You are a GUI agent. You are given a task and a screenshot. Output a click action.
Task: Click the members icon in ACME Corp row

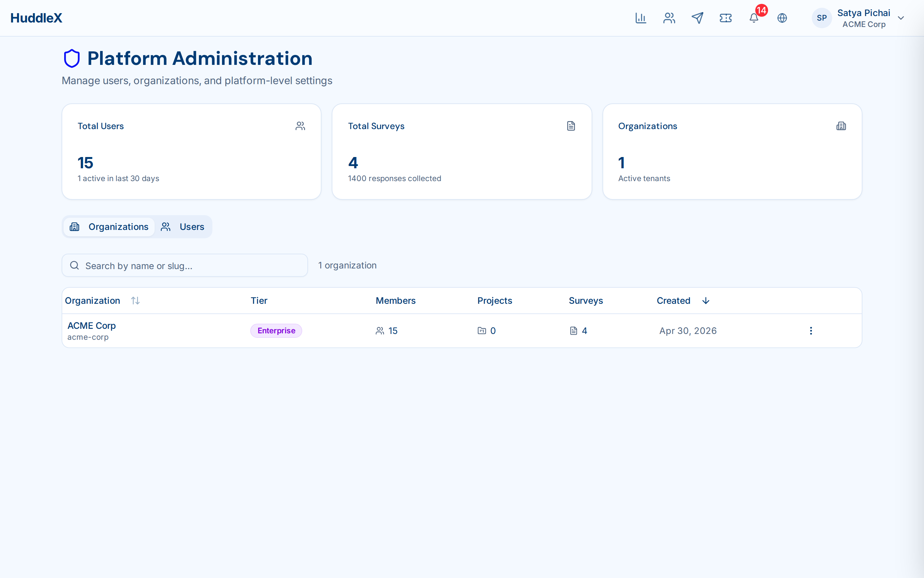click(380, 331)
